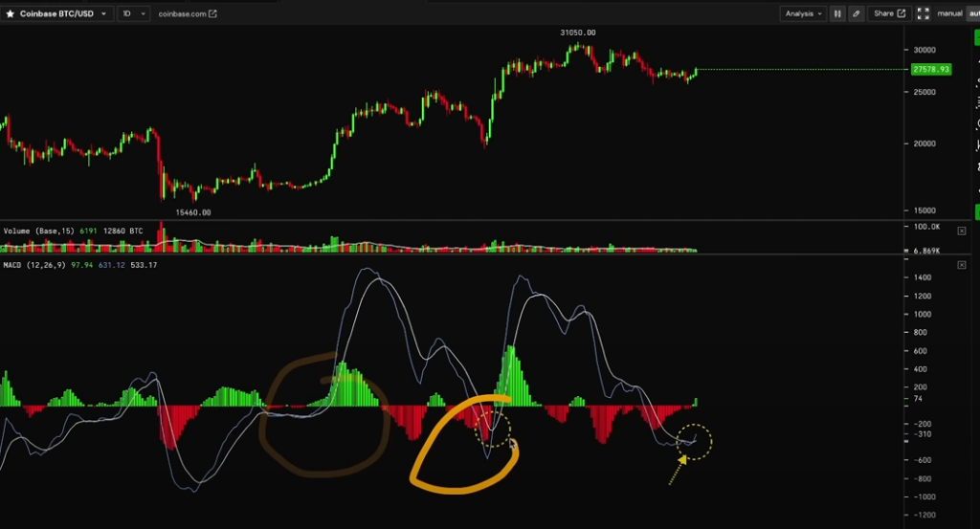Click the external link icon beside coinbase.com
The height and width of the screenshot is (529, 980).
(212, 13)
